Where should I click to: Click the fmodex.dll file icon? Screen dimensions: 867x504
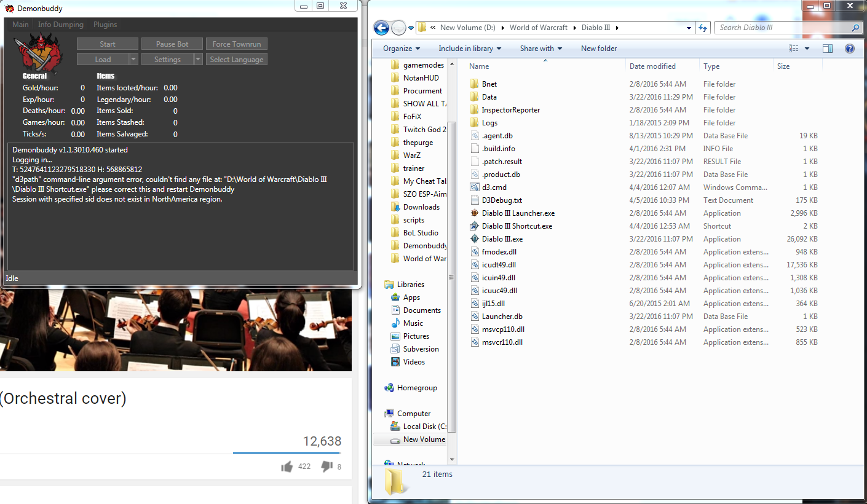pos(474,252)
